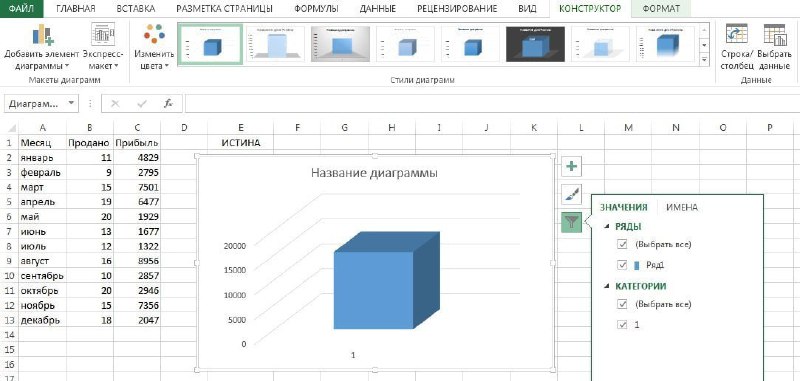Open the Quick Layout (Экспресс-макет) icon
This screenshot has height=381, width=800.
click(103, 35)
